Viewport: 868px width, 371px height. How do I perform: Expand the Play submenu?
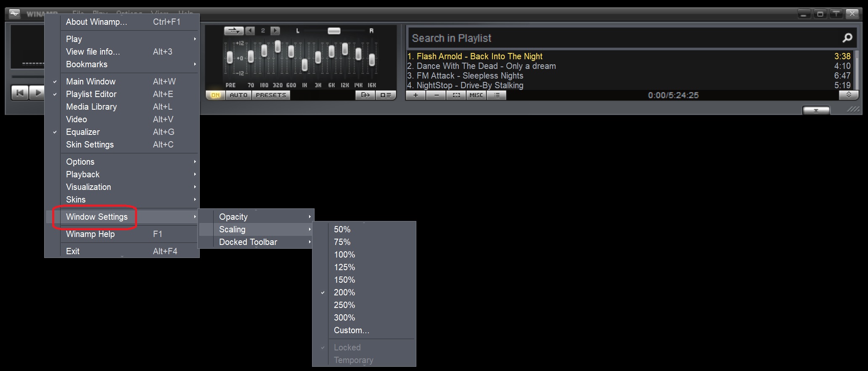coord(122,39)
